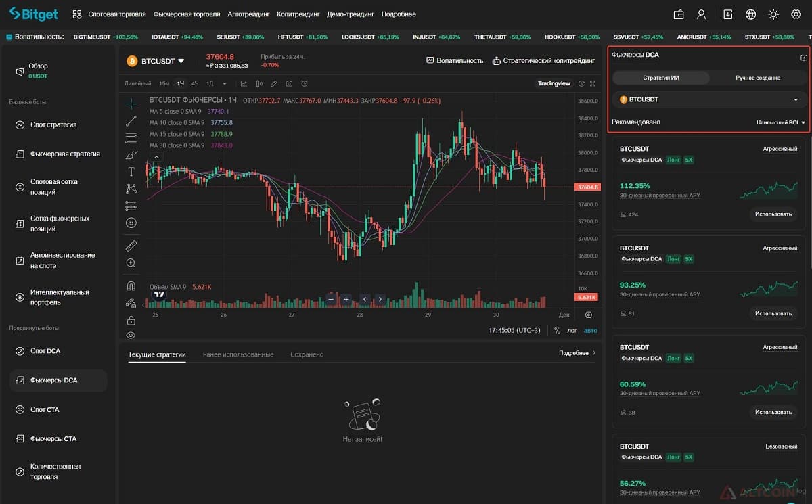The image size is (812, 504).
Task: Expand Подробнее link in strategies panel
Action: [577, 353]
